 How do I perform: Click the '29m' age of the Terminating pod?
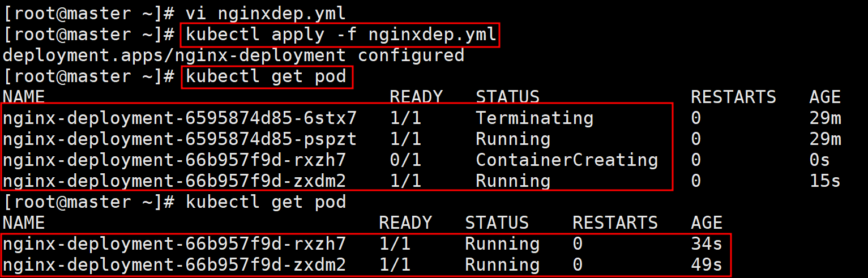coord(825,118)
